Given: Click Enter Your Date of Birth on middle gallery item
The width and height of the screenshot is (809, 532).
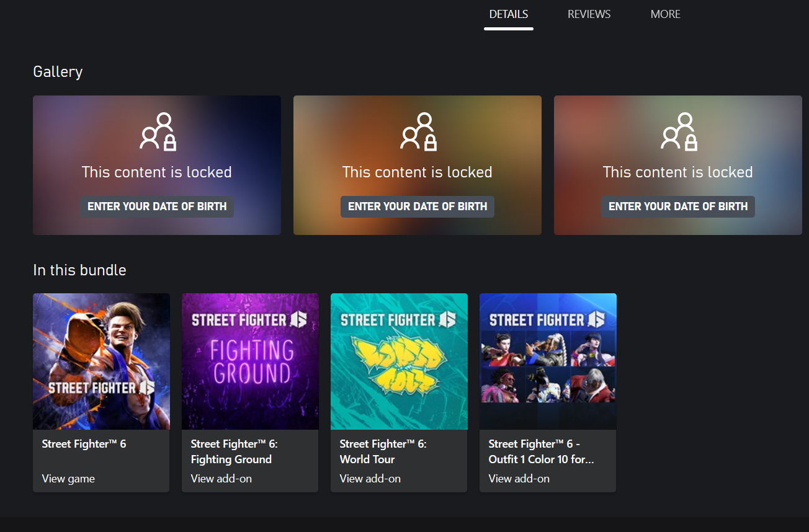Looking at the screenshot, I should [418, 206].
